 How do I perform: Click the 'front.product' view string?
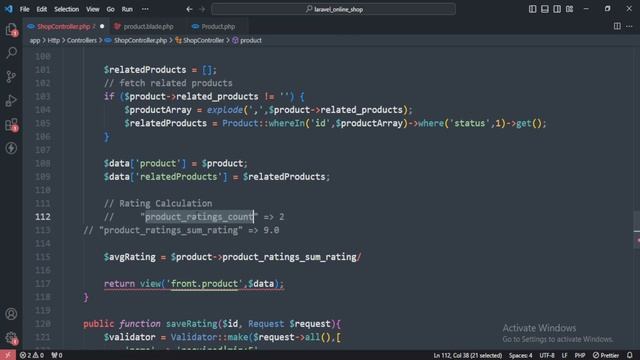[204, 284]
